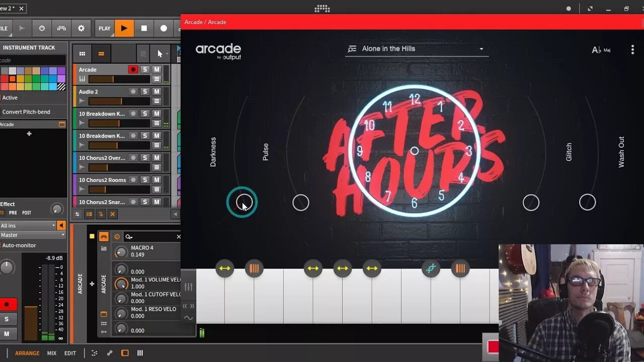This screenshot has width=644, height=362.
Task: Click the teal DNA modifier key icon
Action: (x=431, y=268)
